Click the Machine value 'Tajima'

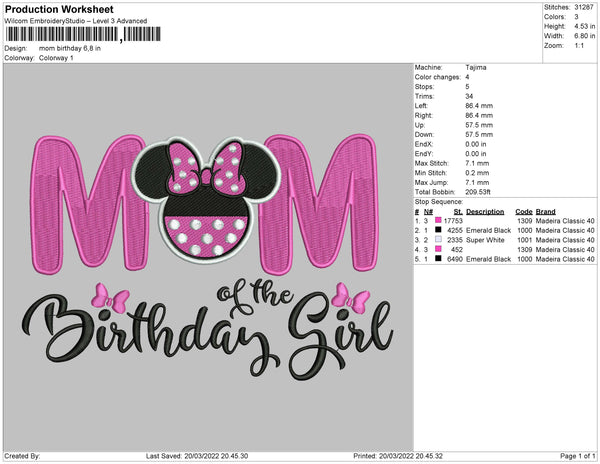point(476,67)
